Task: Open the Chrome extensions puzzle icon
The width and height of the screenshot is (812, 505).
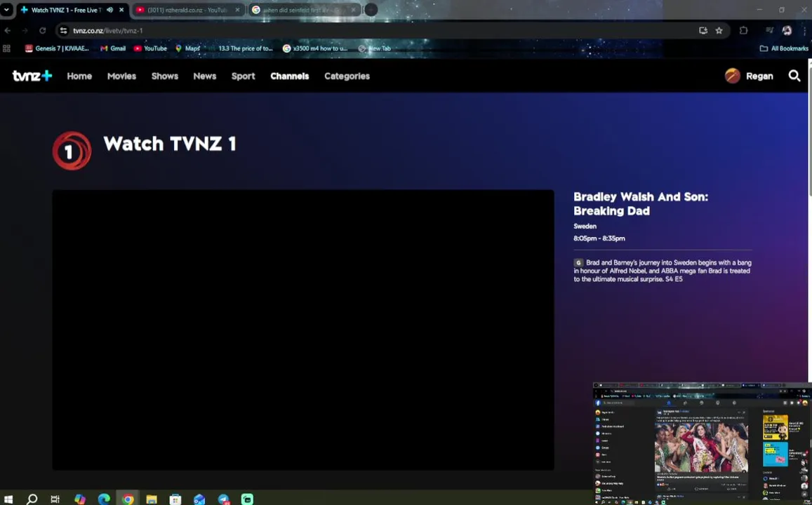Action: [x=744, y=31]
